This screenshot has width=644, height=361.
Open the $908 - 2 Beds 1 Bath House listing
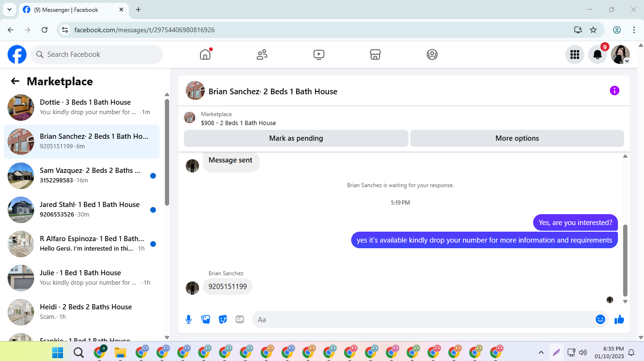(238, 123)
